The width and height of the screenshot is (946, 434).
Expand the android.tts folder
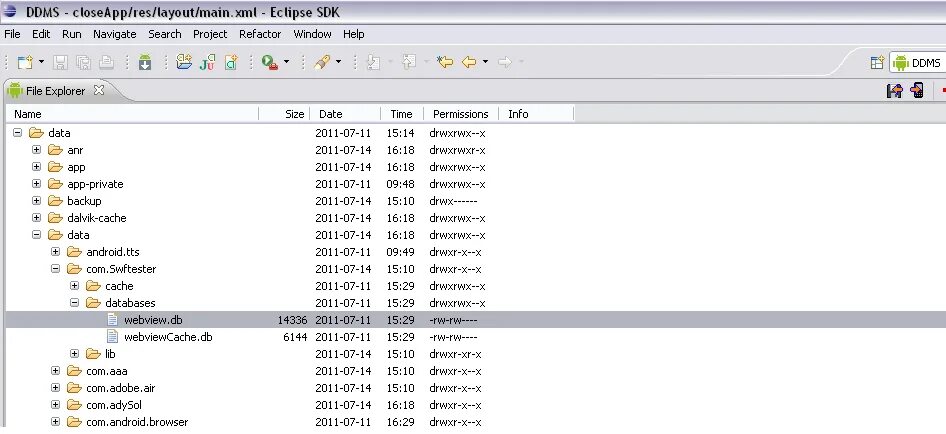click(56, 252)
